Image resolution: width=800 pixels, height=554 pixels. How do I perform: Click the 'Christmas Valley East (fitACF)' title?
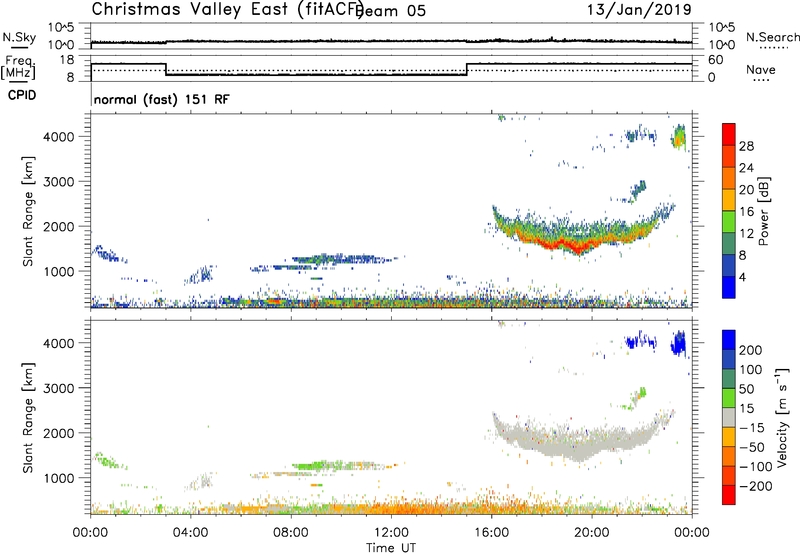[x=227, y=10]
